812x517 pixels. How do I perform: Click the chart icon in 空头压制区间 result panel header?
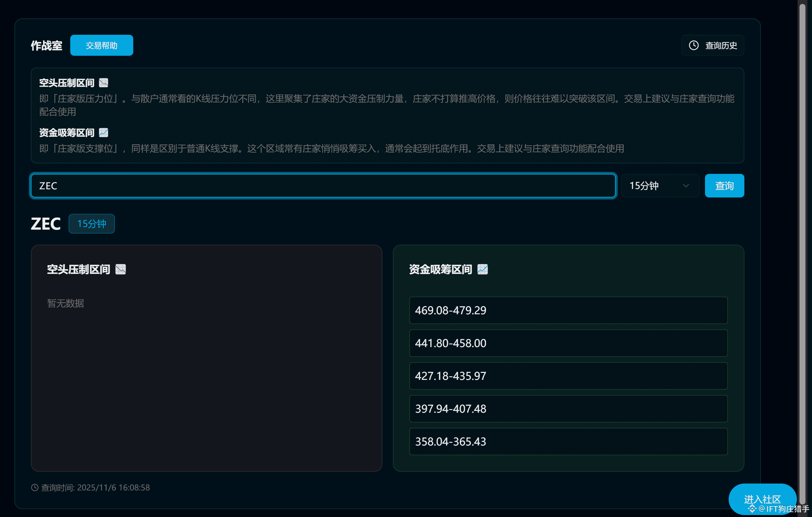click(121, 269)
